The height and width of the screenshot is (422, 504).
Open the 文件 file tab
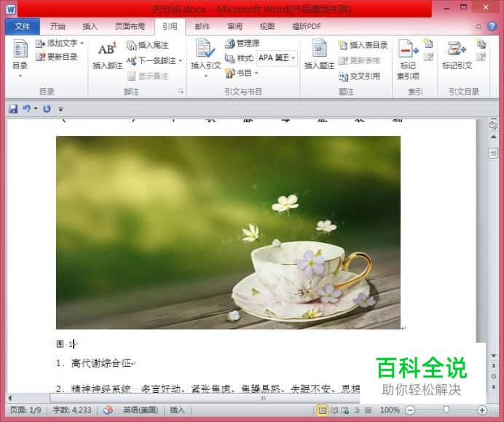pos(23,26)
